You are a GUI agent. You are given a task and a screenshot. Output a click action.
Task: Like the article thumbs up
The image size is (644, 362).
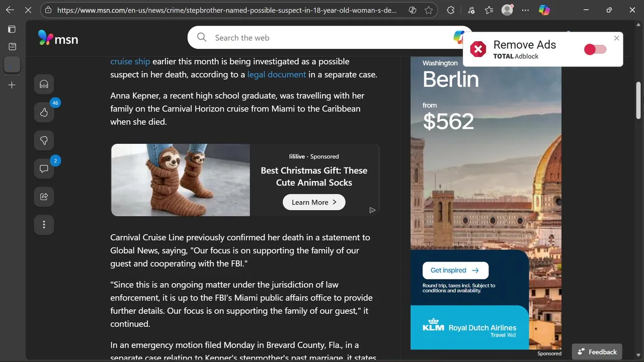coord(44,112)
